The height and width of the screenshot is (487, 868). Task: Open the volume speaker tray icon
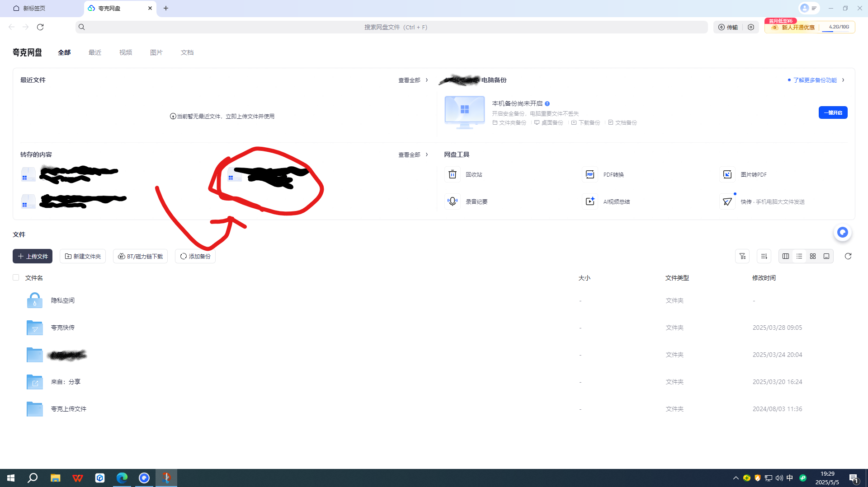point(779,478)
